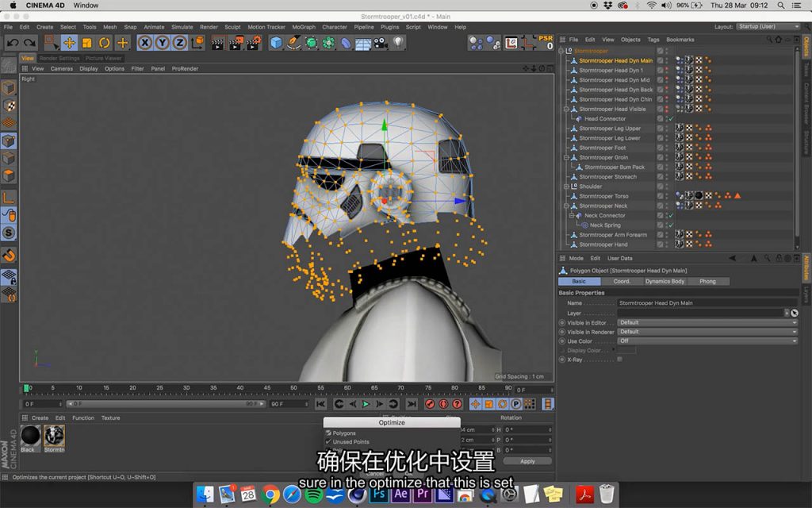Open the Dynamics Body attribute tab

point(665,281)
